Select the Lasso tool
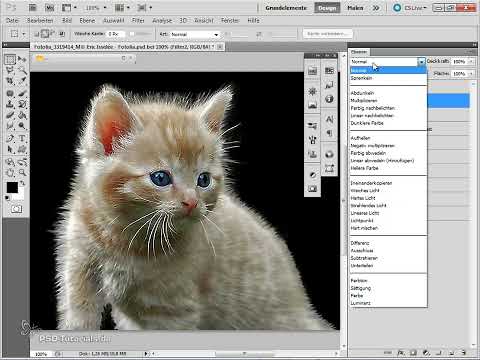480x360 pixels. click(10, 70)
